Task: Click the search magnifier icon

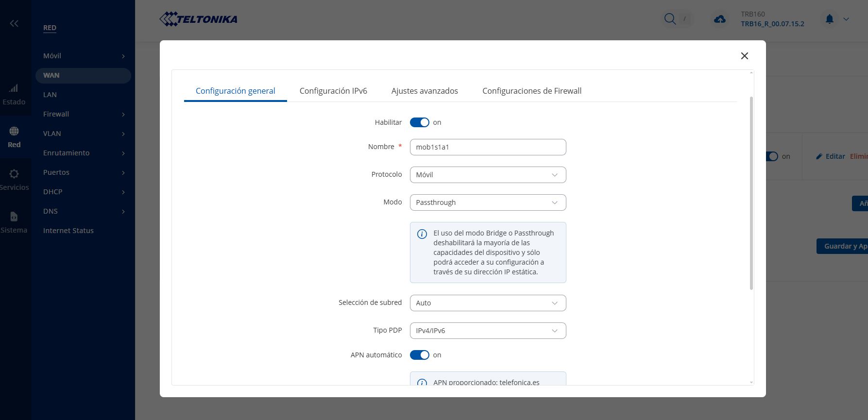Action: click(670, 19)
